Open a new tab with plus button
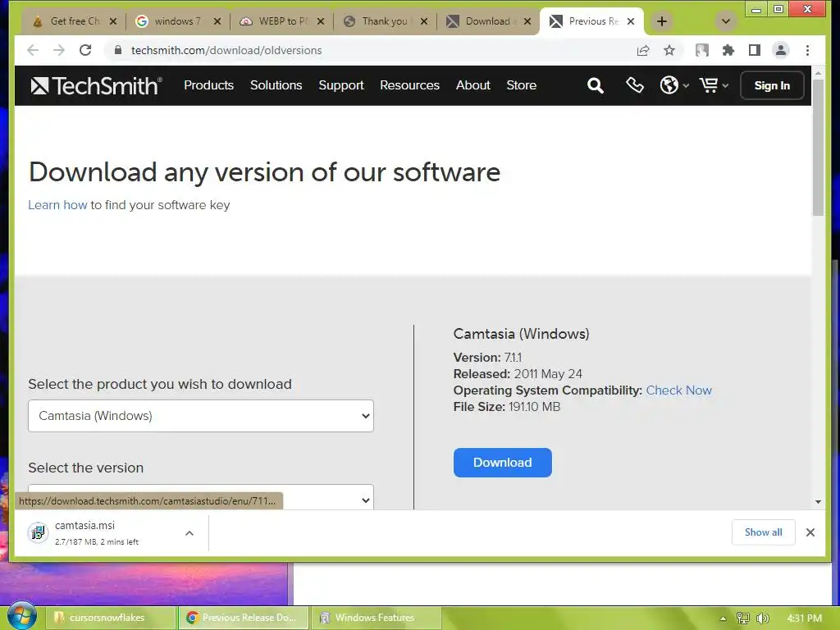 (662, 21)
